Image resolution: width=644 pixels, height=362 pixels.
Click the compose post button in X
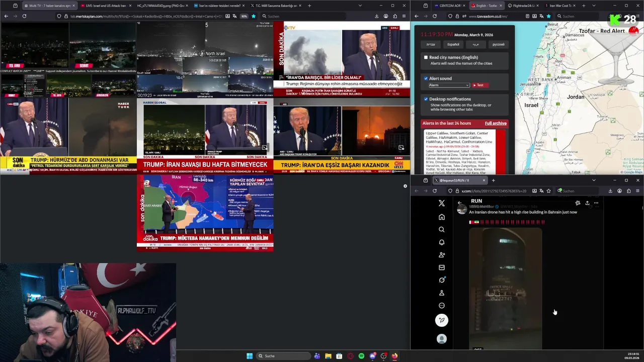point(442,320)
